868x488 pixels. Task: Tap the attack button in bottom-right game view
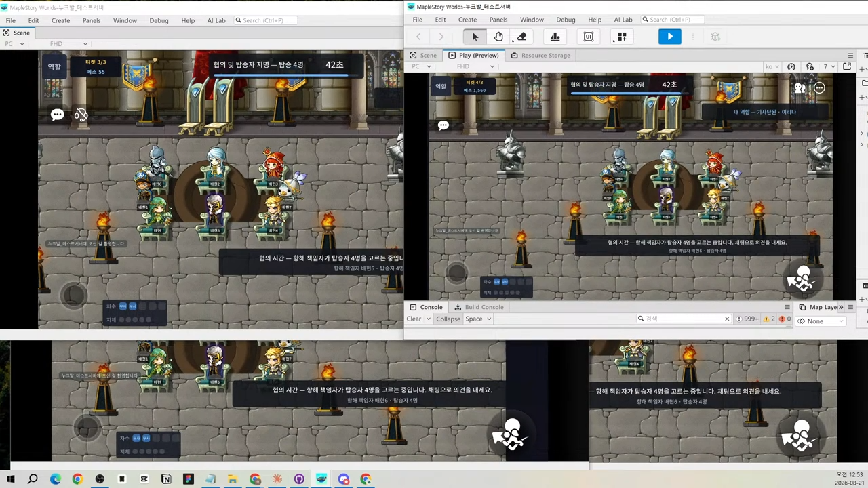(x=800, y=434)
